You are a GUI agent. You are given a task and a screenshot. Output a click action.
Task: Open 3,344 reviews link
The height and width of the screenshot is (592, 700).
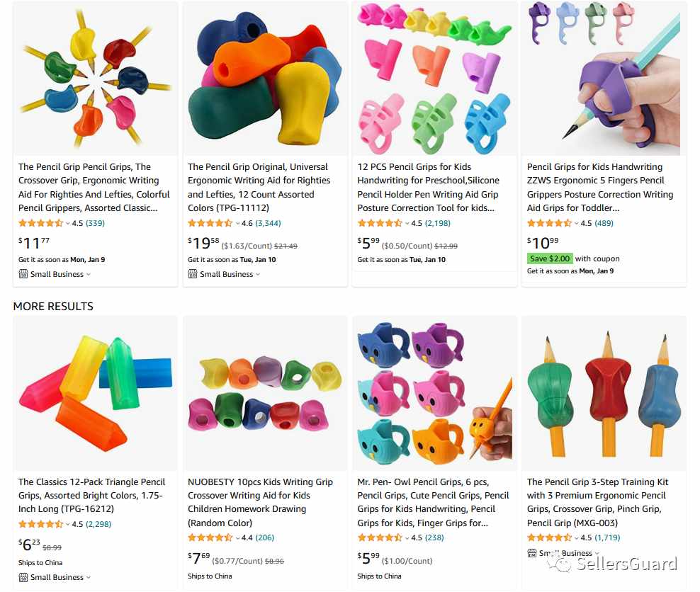coord(268,223)
